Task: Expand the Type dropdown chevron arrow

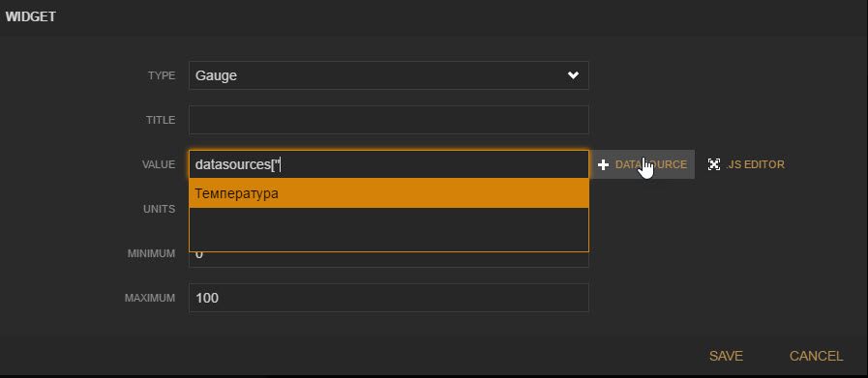Action: point(573,75)
